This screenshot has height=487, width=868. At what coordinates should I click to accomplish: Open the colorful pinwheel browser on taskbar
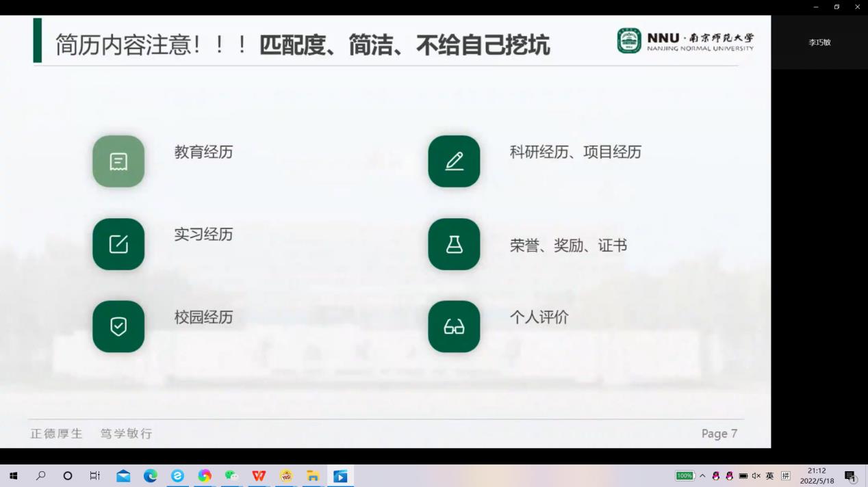coord(205,476)
